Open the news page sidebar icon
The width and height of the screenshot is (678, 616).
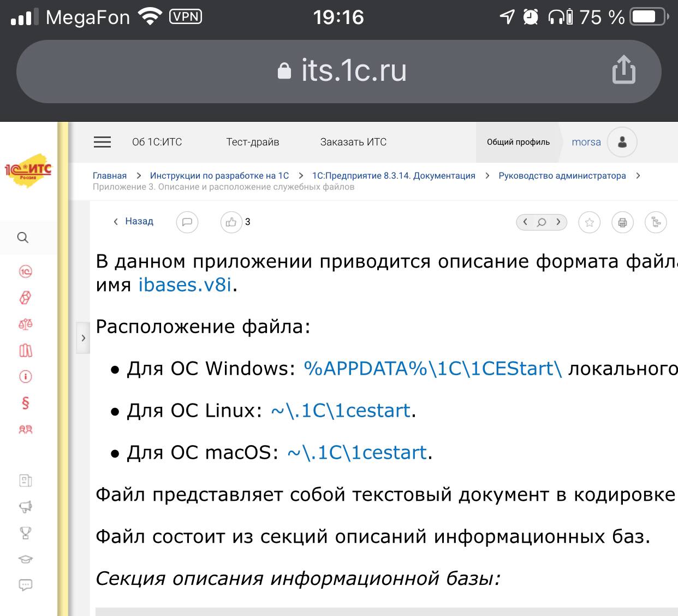point(26,481)
